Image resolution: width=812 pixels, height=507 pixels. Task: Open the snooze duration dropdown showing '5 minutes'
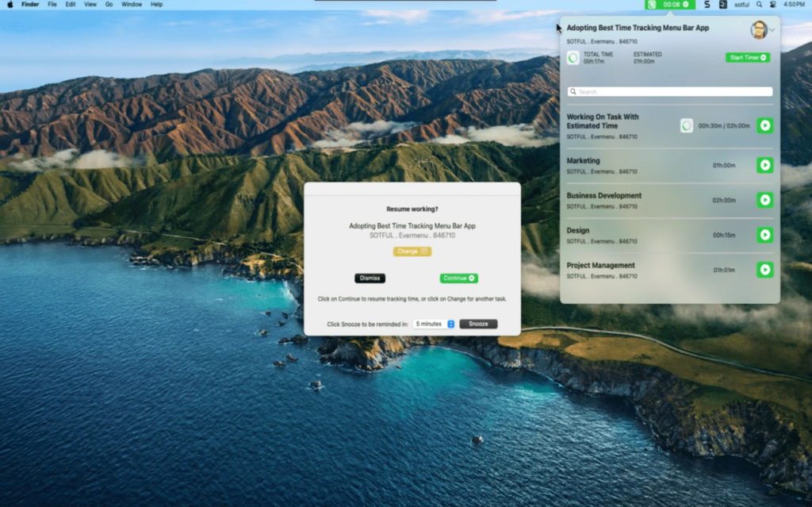pyautogui.click(x=428, y=323)
